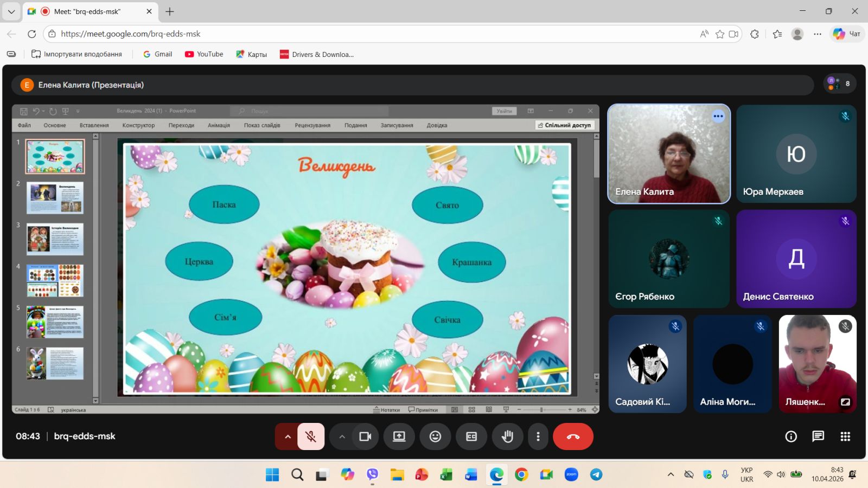Click the browser address bar URL
Image resolution: width=868 pixels, height=488 pixels.
click(130, 34)
